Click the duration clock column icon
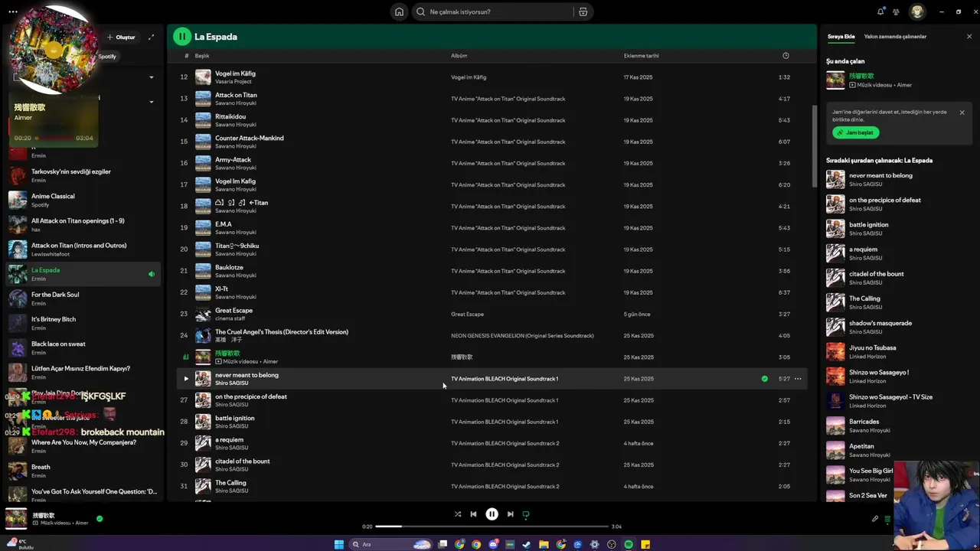Image resolution: width=980 pixels, height=551 pixels. [x=786, y=56]
